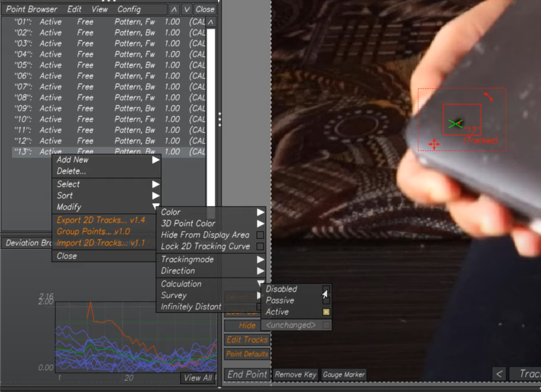Toggle Lock 2D Tracking Curve checkbox

[260, 246]
